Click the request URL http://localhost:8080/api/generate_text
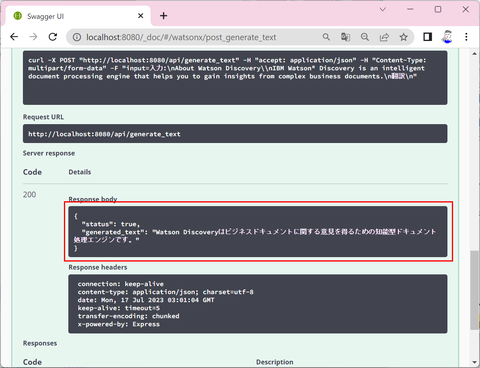480x368 pixels. tap(104, 134)
